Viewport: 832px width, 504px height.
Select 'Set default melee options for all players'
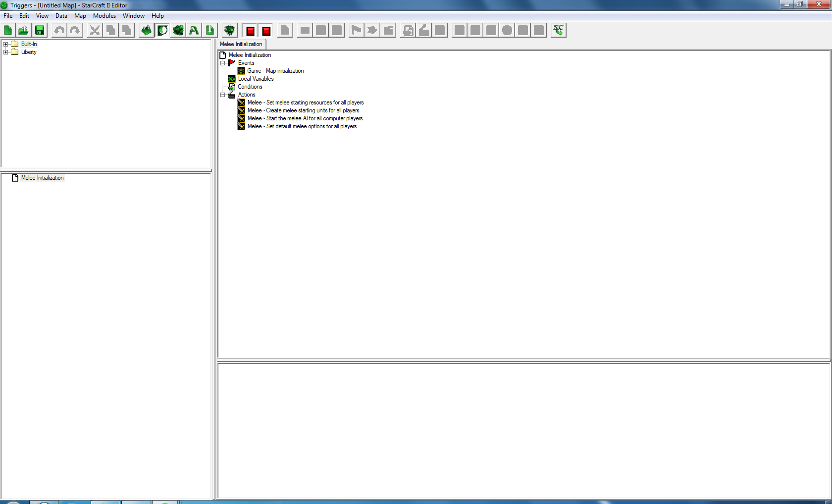coord(302,126)
